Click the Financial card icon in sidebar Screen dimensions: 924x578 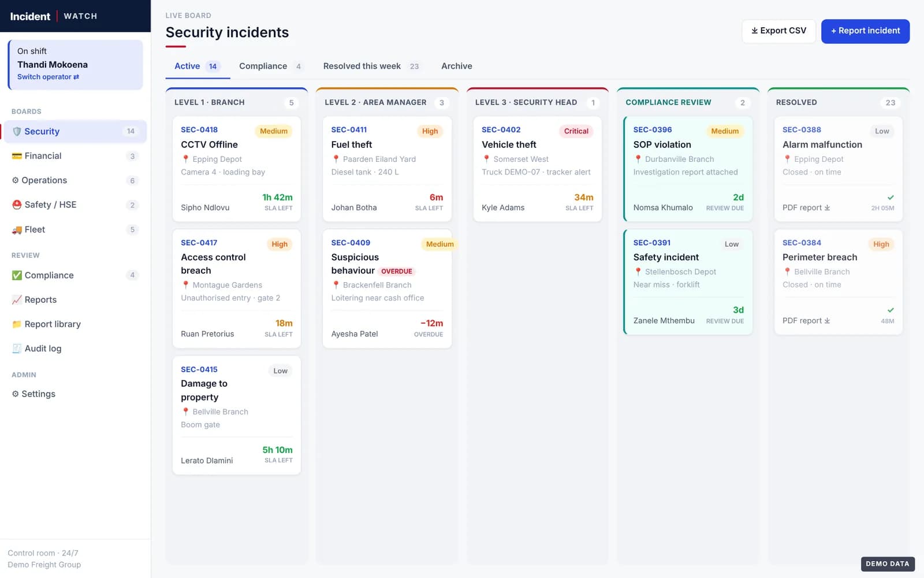coord(17,156)
